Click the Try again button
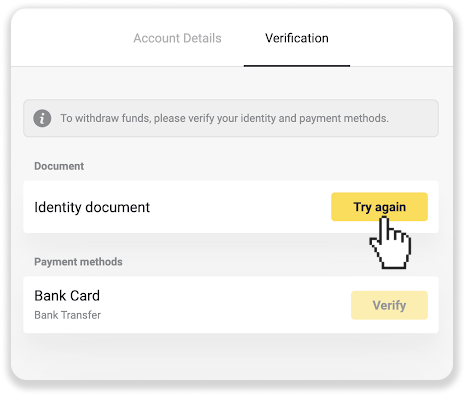The height and width of the screenshot is (396, 466). click(x=379, y=207)
